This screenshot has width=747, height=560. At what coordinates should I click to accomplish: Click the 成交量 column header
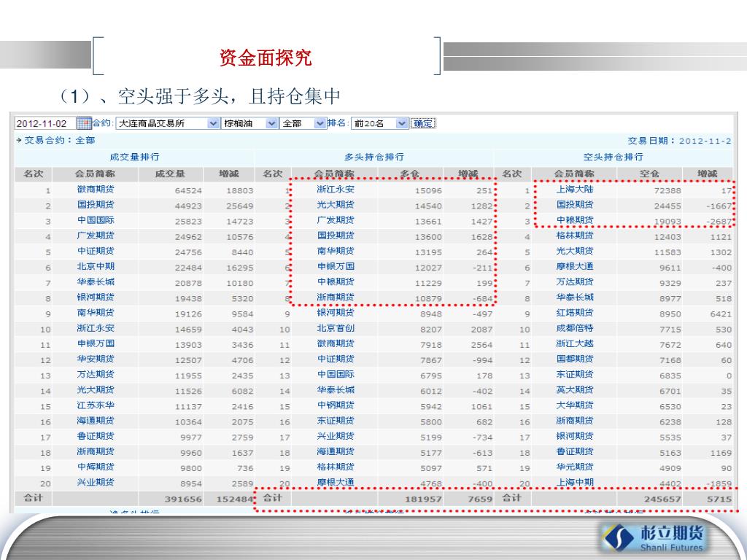pos(170,174)
